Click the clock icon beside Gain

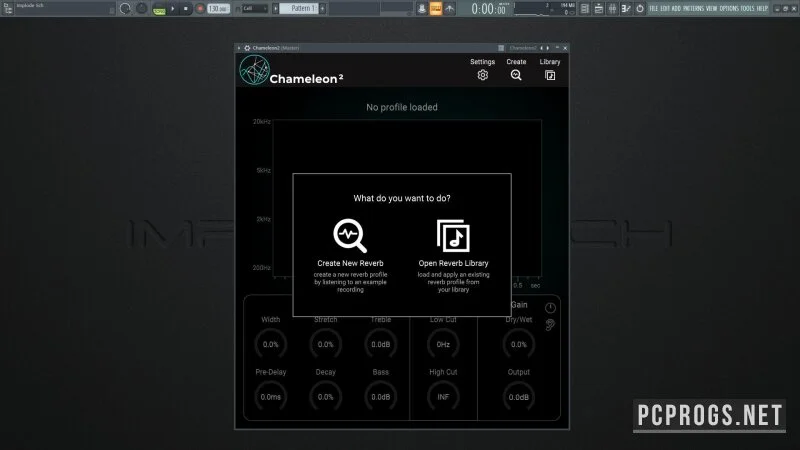[550, 308]
